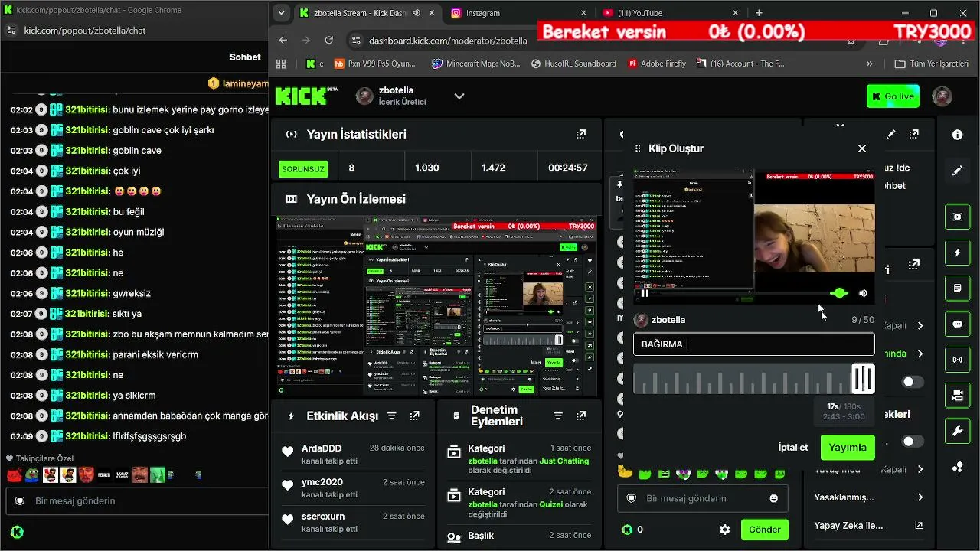Viewport: 980px width, 551px height.
Task: Show more bookmarks overflow chevron
Action: (x=870, y=64)
